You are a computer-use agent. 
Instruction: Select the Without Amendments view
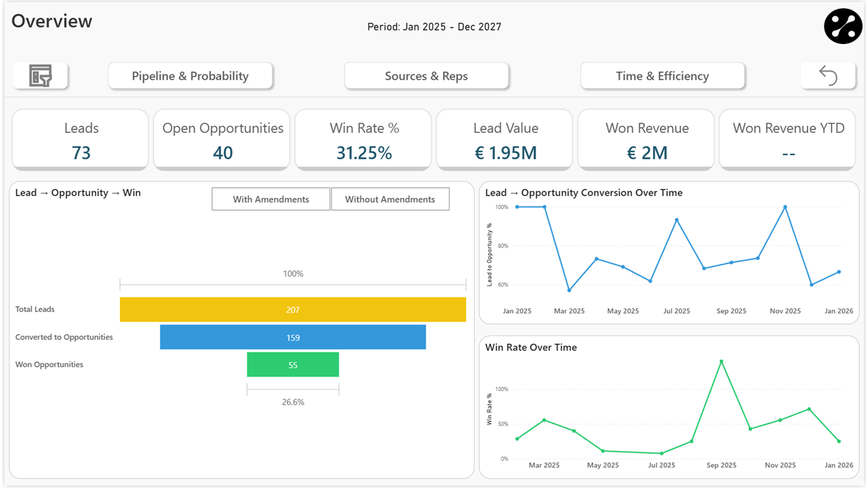[x=390, y=199]
